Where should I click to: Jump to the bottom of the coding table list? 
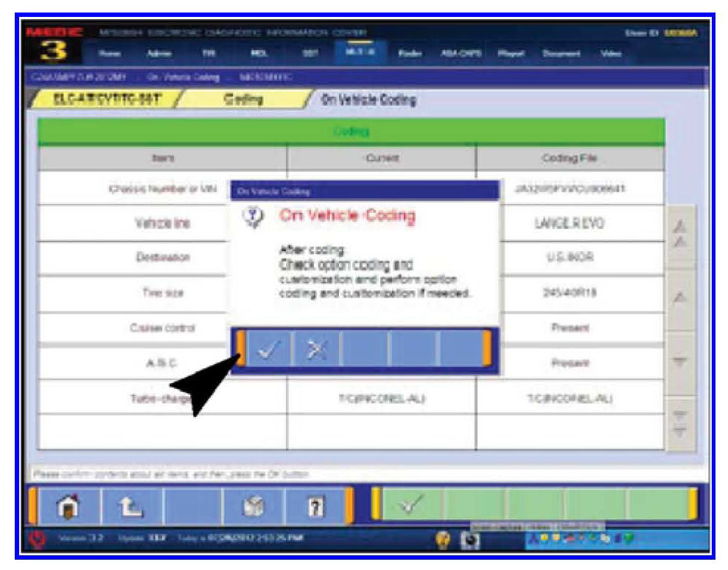coord(680,423)
